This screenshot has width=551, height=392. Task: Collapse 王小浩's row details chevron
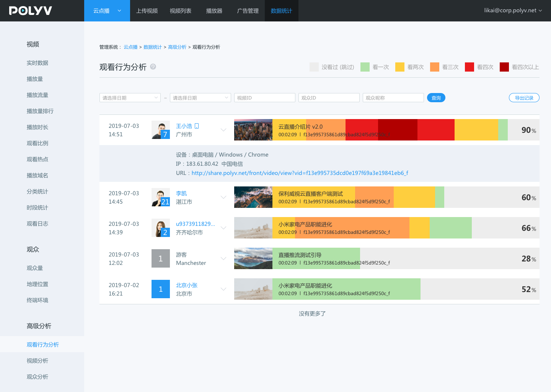click(223, 130)
